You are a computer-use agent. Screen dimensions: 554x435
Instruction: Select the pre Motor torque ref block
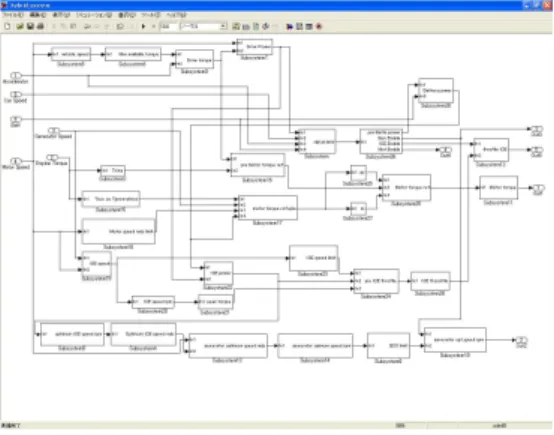click(258, 165)
